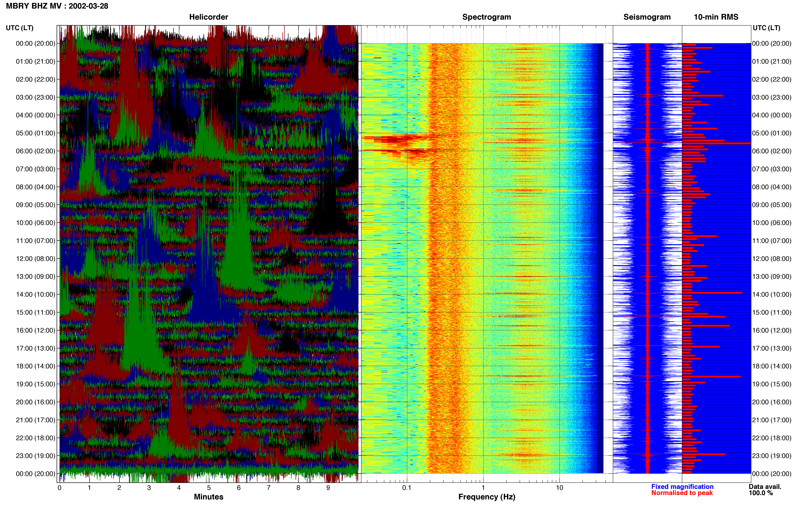Click the Helicorder panel heading
Screen dimensions: 812x508
click(209, 17)
